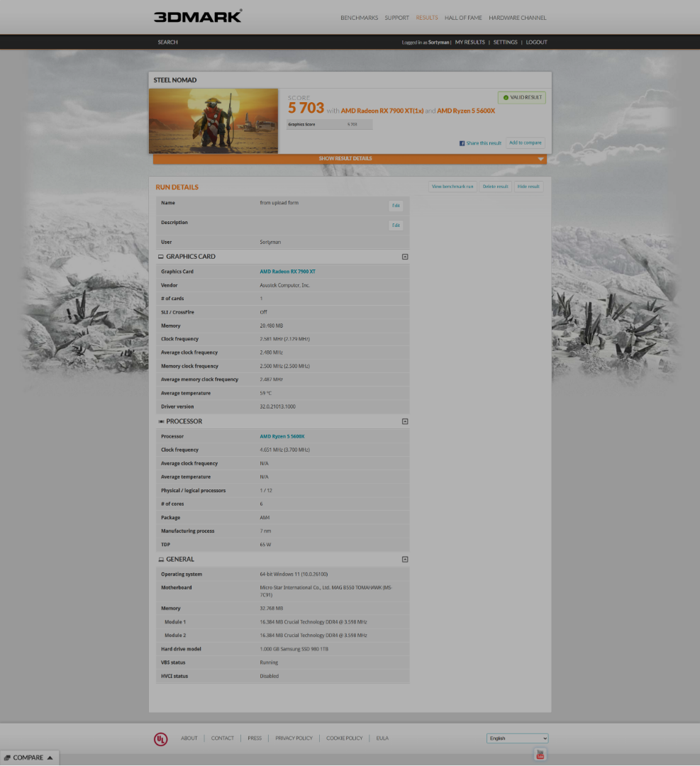Viewport: 700px width, 766px height.
Task: Click the YouTube icon
Action: [x=540, y=755]
